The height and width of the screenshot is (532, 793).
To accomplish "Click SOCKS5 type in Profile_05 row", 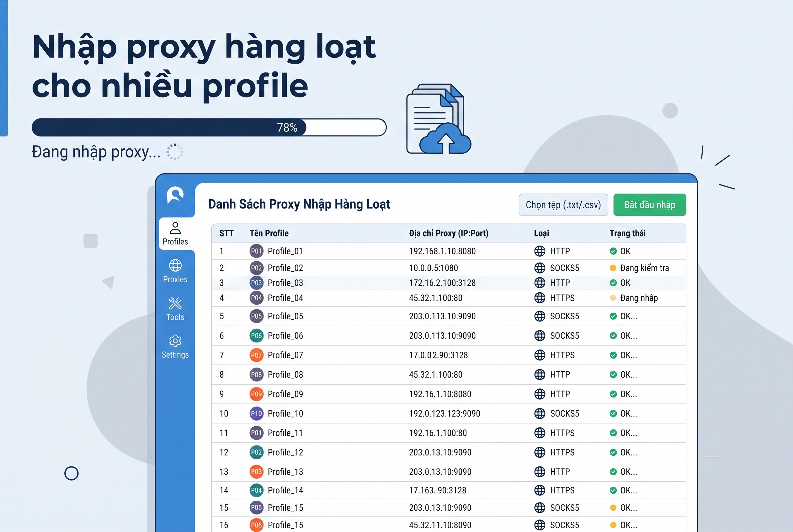I will click(x=564, y=316).
